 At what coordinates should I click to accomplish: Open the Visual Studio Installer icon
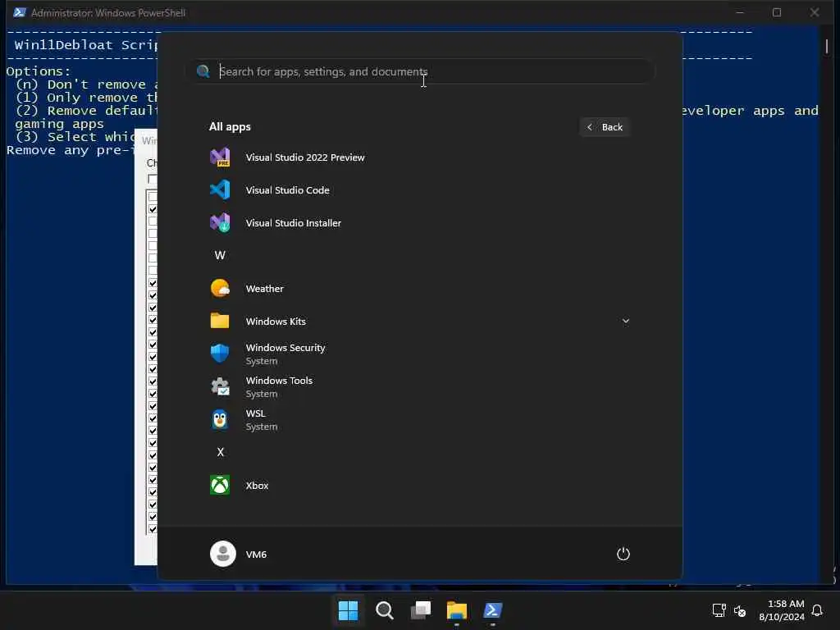click(x=220, y=222)
